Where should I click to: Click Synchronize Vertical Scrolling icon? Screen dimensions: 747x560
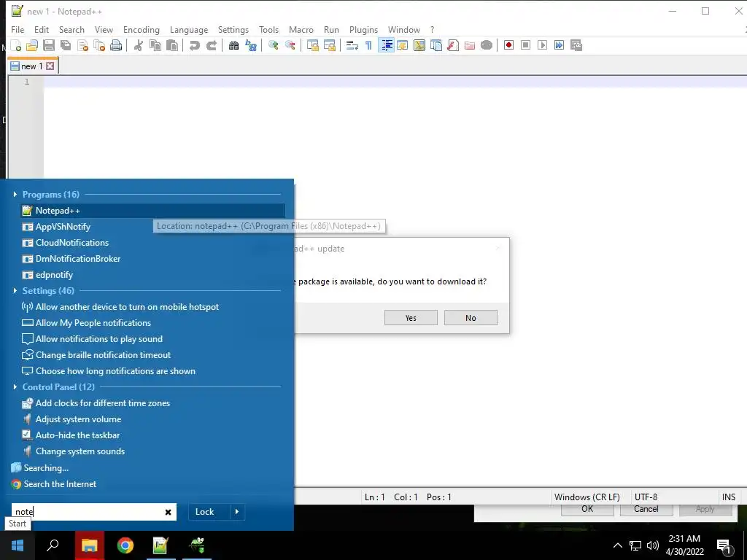coord(312,45)
